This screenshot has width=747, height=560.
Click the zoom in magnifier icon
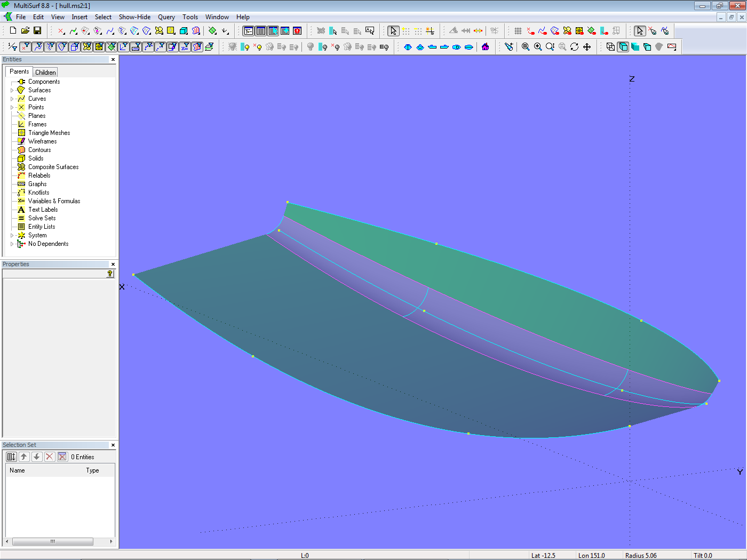[x=538, y=47]
